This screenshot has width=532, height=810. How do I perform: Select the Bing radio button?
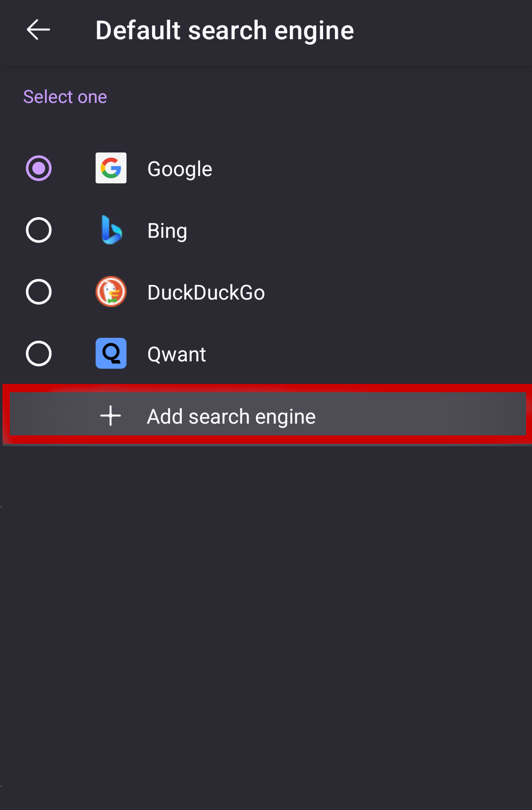(x=39, y=230)
